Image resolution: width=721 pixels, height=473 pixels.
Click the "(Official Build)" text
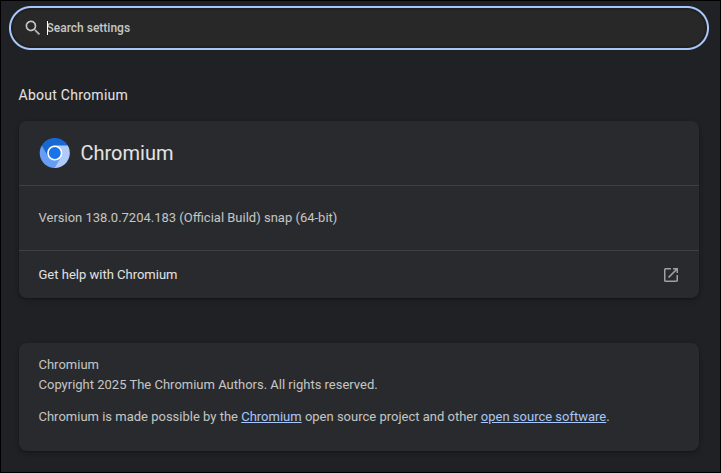tap(222, 217)
